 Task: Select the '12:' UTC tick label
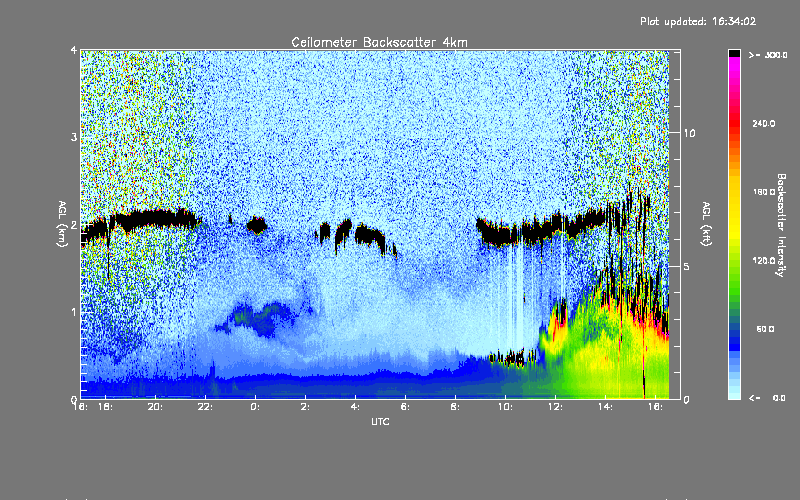pyautogui.click(x=556, y=407)
